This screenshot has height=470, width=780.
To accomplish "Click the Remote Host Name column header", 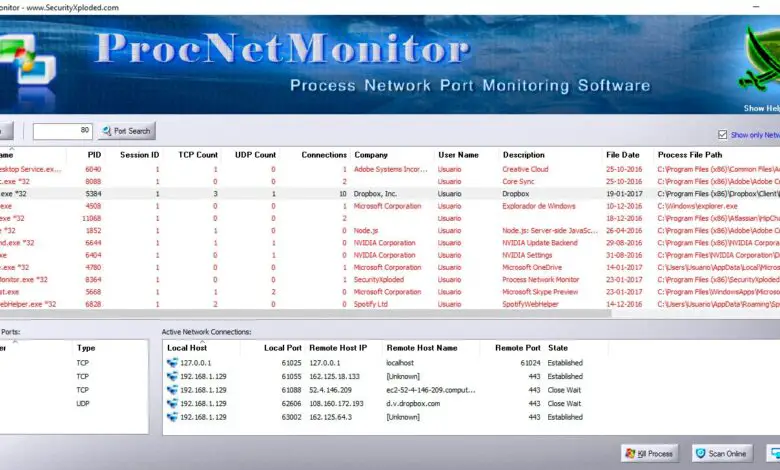I will [x=422, y=348].
